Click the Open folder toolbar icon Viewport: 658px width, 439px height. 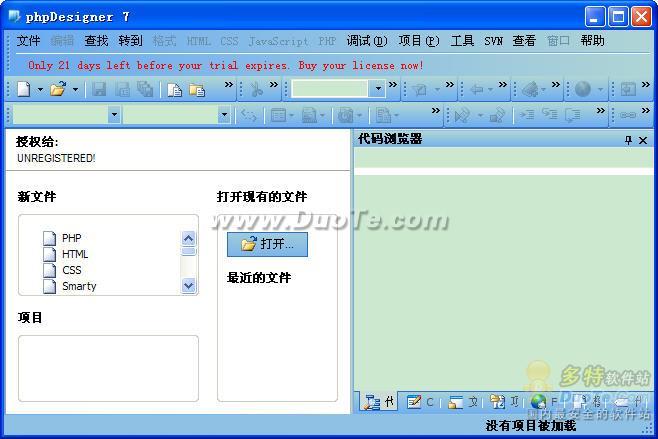(58, 89)
